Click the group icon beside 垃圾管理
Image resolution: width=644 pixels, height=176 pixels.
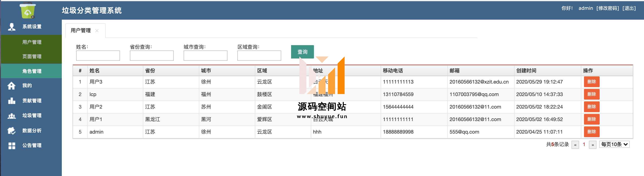coord(11,116)
